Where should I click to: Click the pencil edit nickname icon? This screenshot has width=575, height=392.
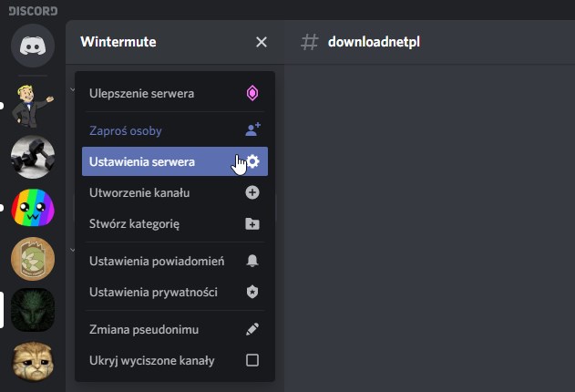point(252,329)
